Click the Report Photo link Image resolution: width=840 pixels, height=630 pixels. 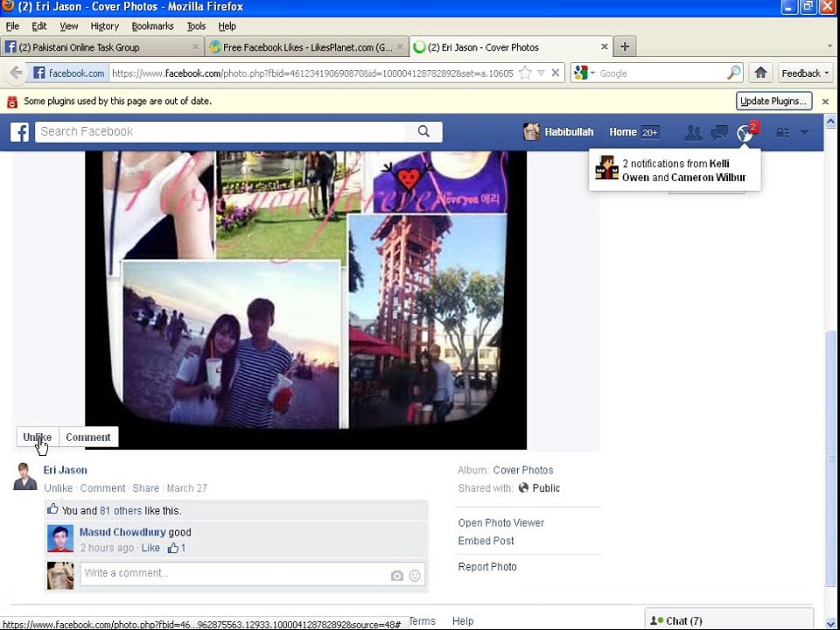pyautogui.click(x=487, y=567)
